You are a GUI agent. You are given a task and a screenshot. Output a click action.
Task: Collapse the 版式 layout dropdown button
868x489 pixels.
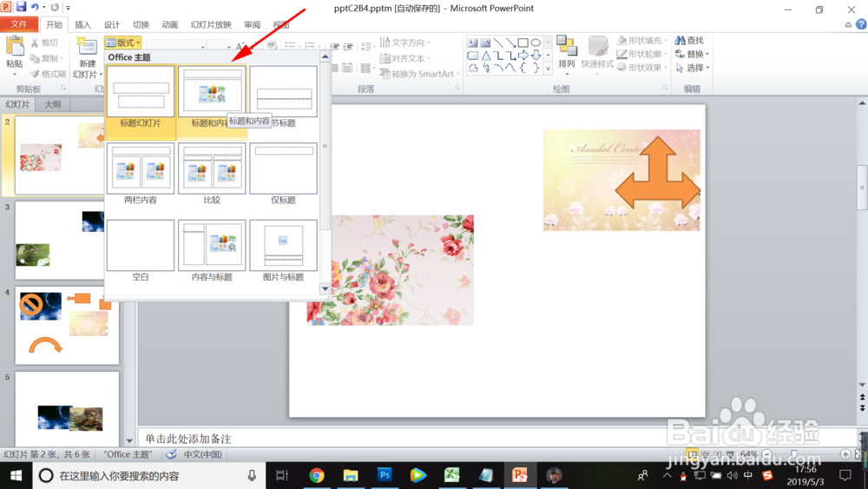(123, 43)
